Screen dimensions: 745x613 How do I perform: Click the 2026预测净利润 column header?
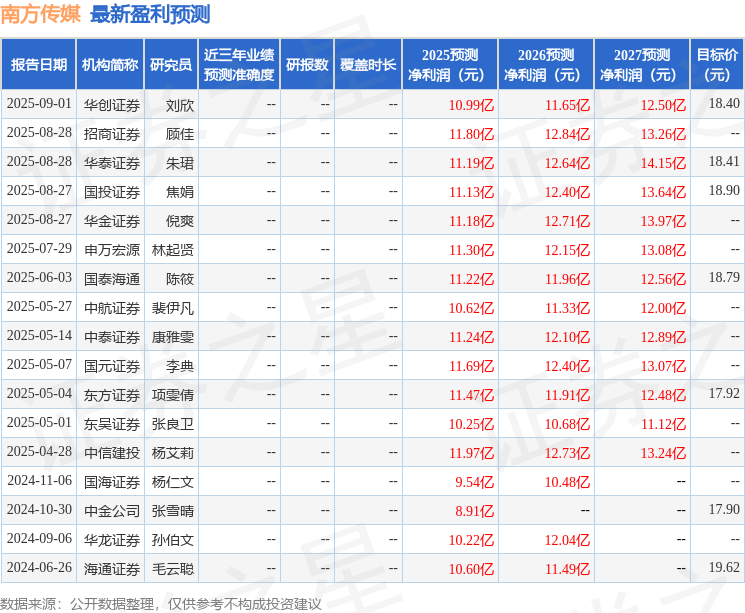(546, 64)
